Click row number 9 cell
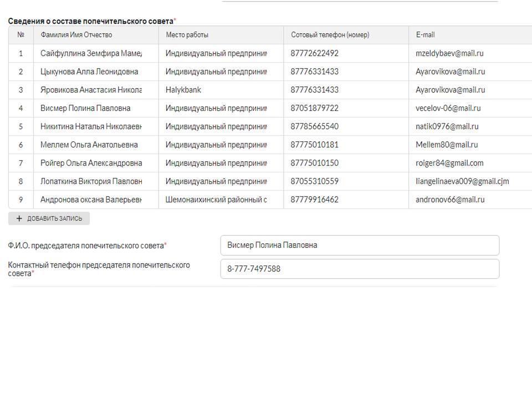Image resolution: width=532 pixels, height=399 pixels. click(21, 200)
